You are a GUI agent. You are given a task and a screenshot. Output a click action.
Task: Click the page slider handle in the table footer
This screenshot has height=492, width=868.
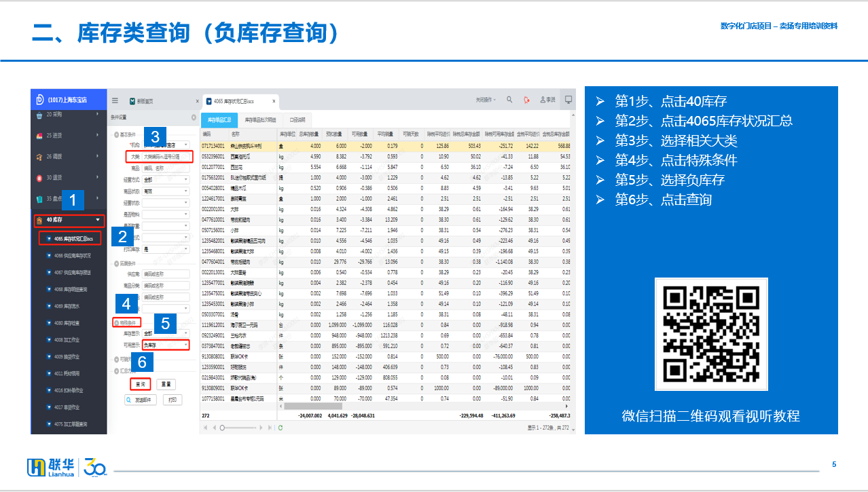pyautogui.click(x=222, y=428)
